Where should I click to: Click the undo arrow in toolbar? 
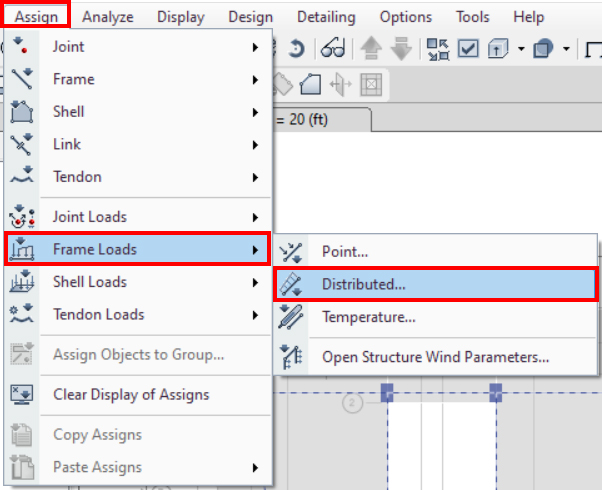click(x=297, y=48)
